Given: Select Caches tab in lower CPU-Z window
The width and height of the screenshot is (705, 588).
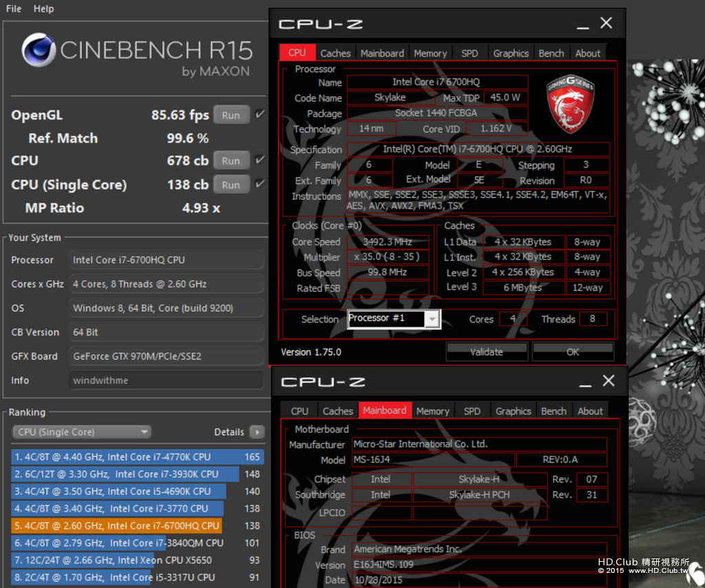Looking at the screenshot, I should pos(337,411).
